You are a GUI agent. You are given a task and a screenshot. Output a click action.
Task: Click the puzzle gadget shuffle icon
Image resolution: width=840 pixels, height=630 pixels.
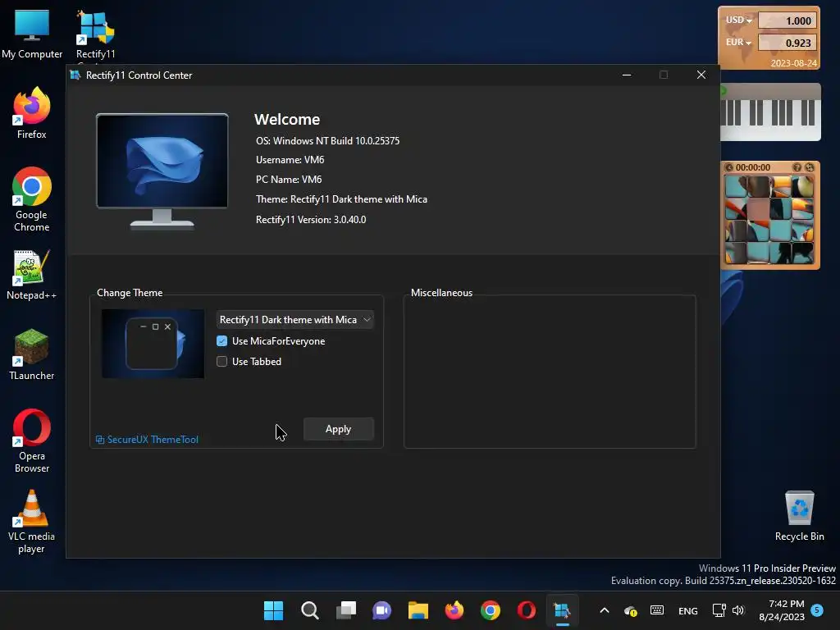[810, 167]
